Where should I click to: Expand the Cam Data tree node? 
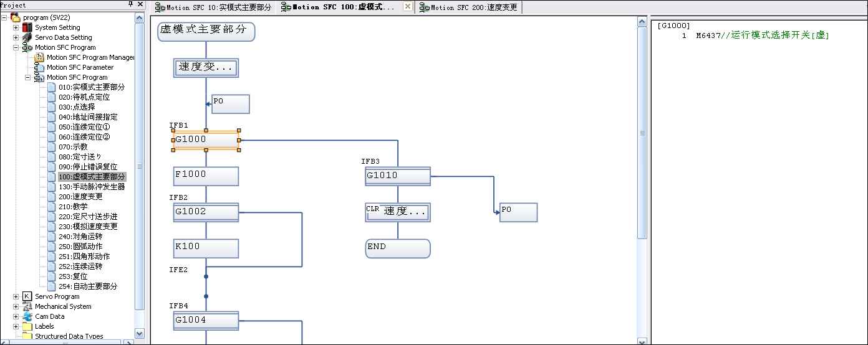(16, 316)
